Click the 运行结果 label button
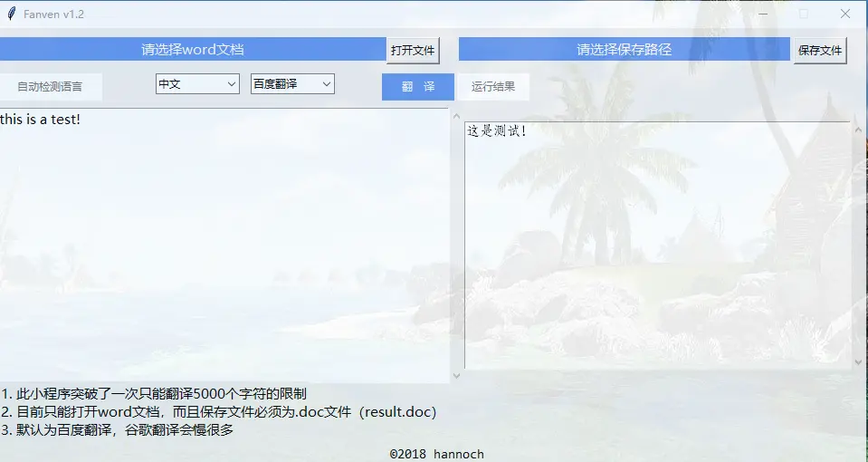The width and height of the screenshot is (868, 462). (x=493, y=86)
